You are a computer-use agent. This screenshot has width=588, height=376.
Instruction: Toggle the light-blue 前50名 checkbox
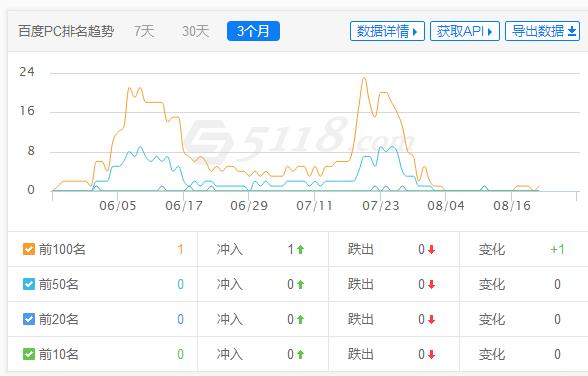pos(29,284)
